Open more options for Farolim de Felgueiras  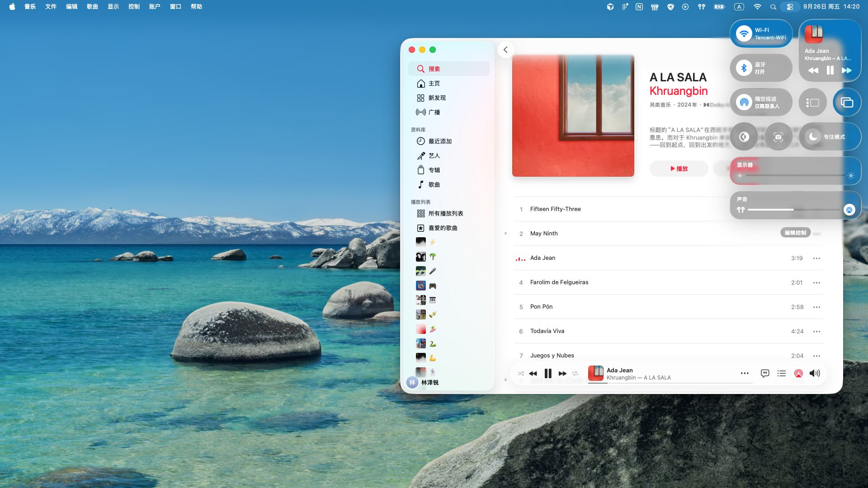(x=816, y=283)
